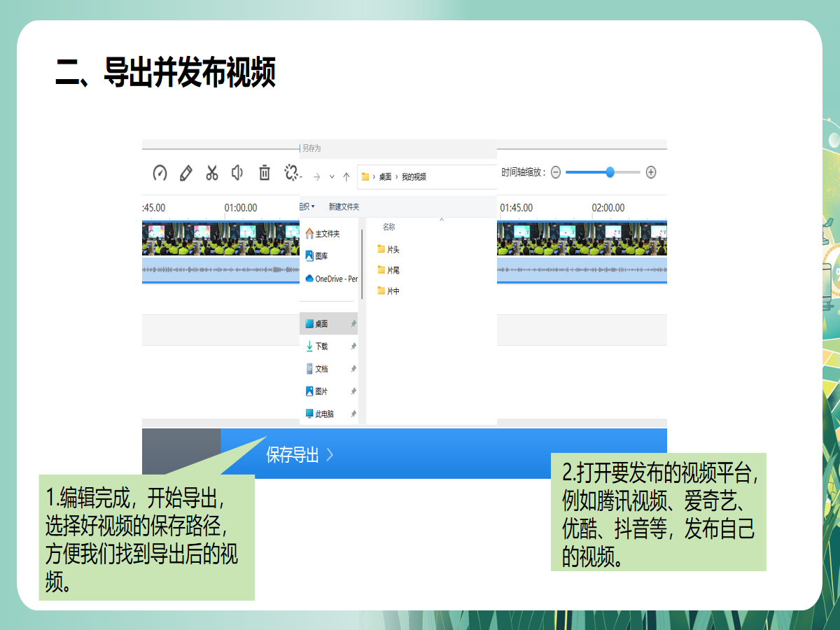This screenshot has width=840, height=630.
Task: Click the scissors cut tool
Action: tap(212, 173)
